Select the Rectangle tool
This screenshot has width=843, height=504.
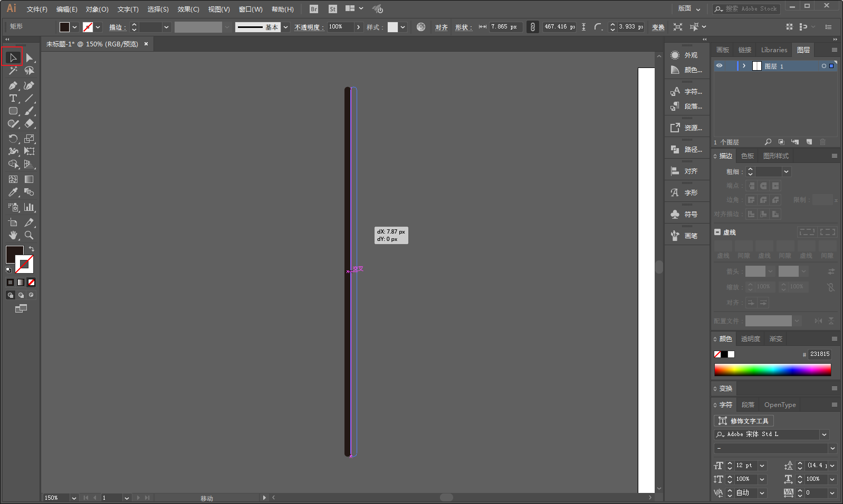click(x=13, y=111)
